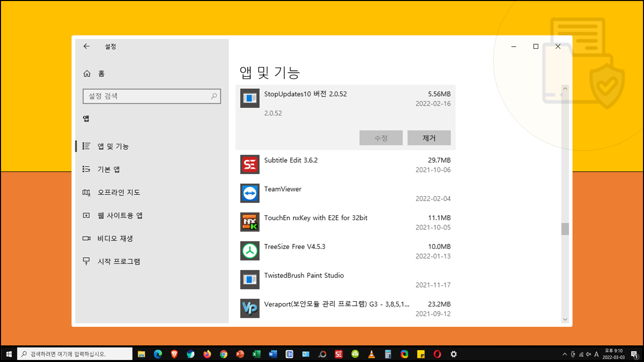
Task: Click the volume icon in system tray
Action: tap(589, 354)
